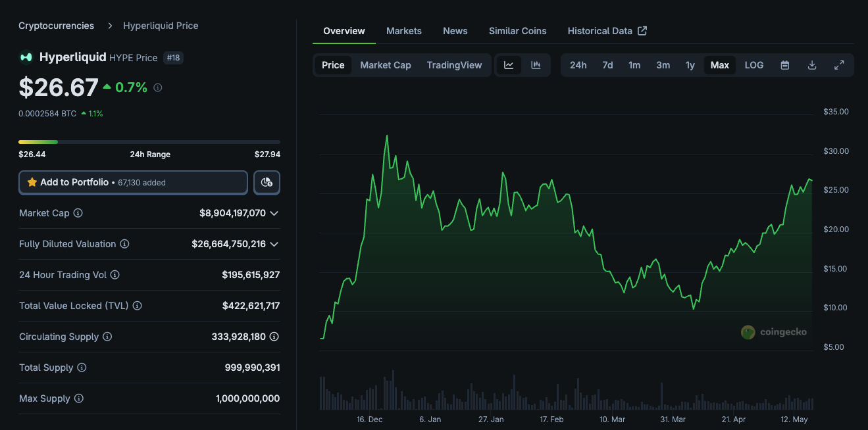The image size is (868, 430).
Task: Click the star icon in Add to Portfolio
Action: [x=32, y=182]
